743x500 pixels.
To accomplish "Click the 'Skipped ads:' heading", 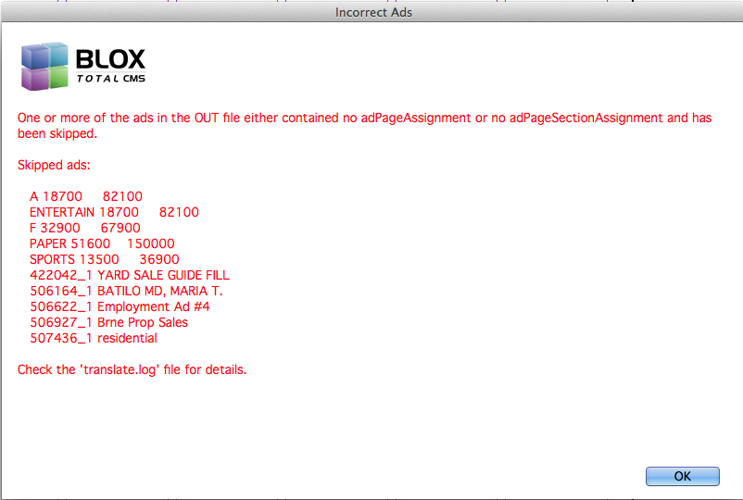I will coord(55,164).
